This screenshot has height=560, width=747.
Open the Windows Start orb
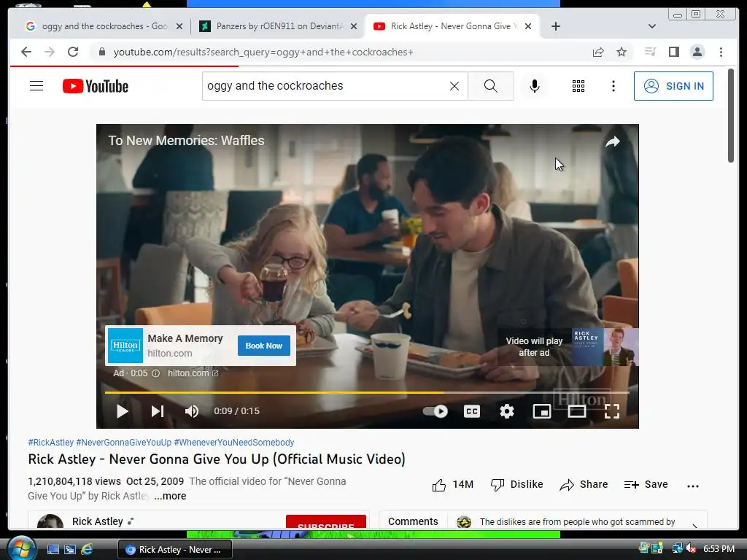point(21,548)
